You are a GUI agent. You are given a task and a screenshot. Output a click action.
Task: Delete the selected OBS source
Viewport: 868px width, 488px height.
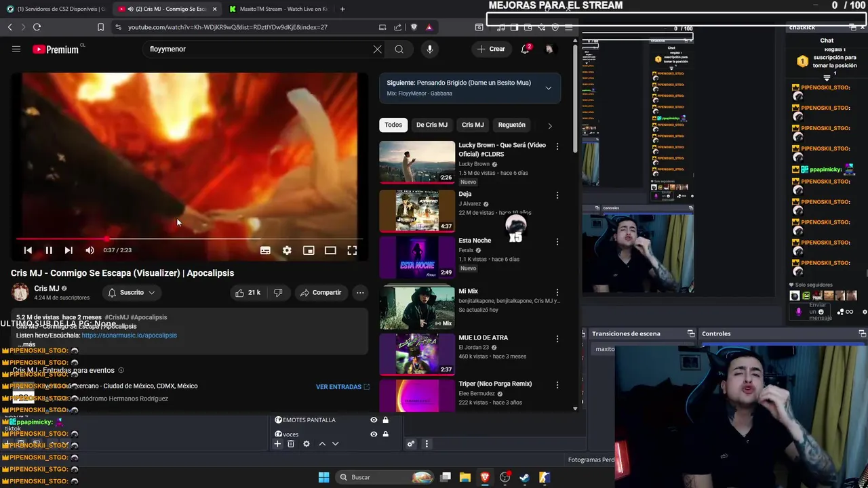pos(291,444)
